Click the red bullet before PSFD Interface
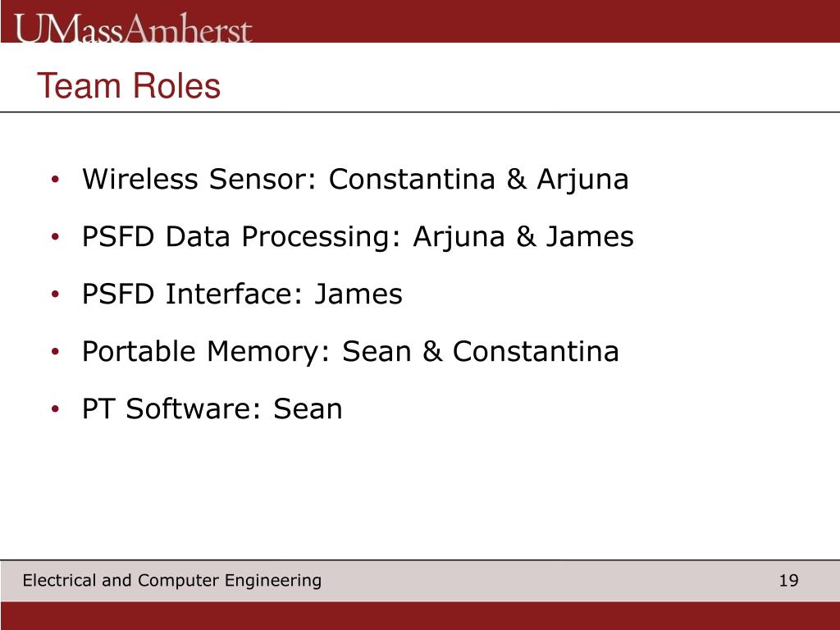Screen dimensions: 840x630 coord(55,294)
